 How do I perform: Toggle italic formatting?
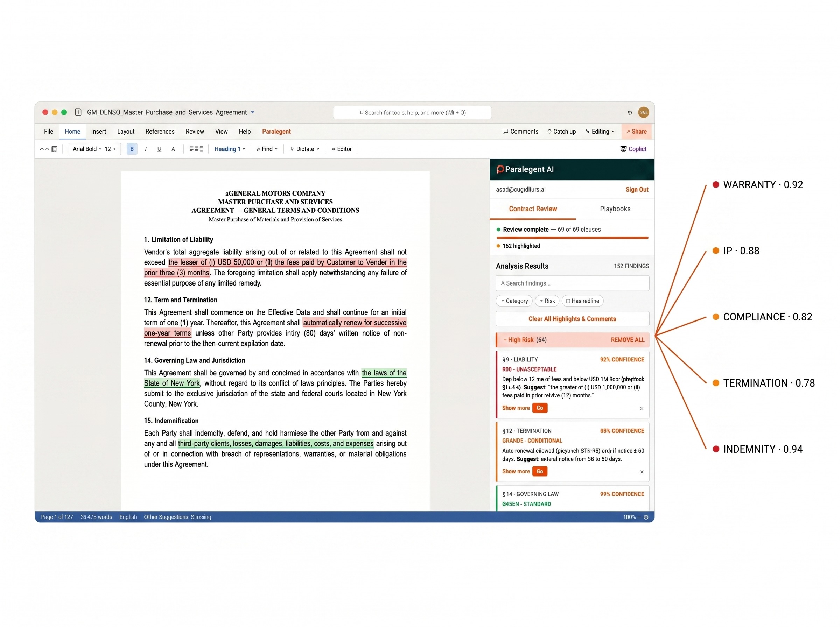[x=145, y=149]
